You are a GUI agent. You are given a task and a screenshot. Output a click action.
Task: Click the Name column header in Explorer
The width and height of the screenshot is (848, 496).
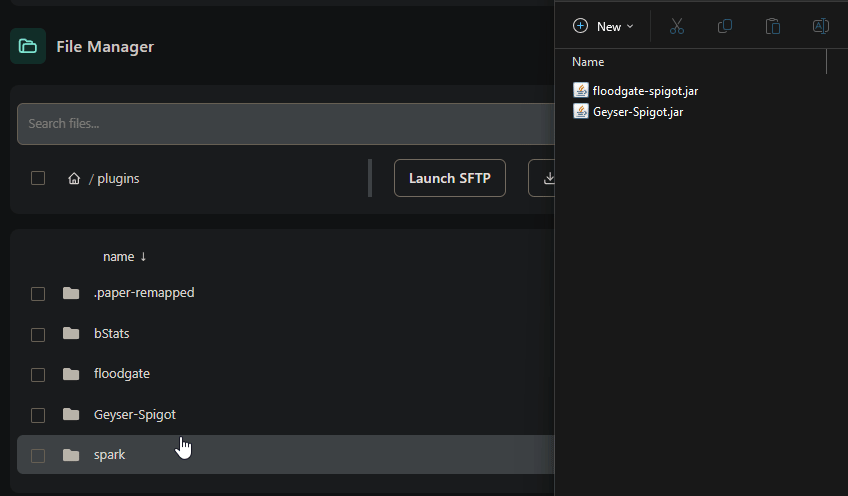click(x=588, y=62)
